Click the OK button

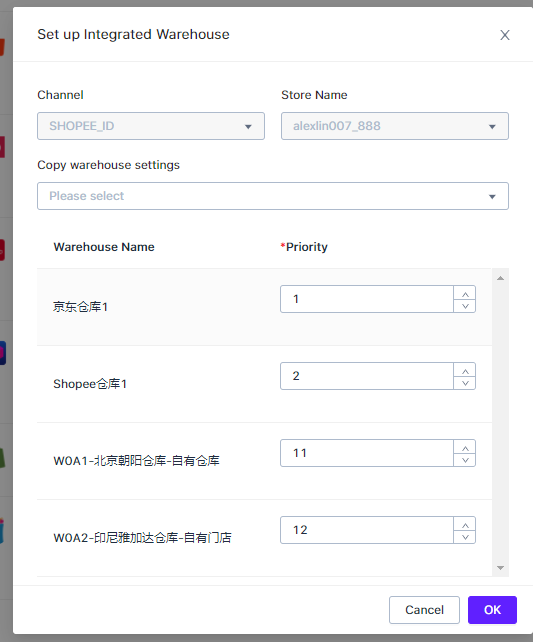point(492,610)
